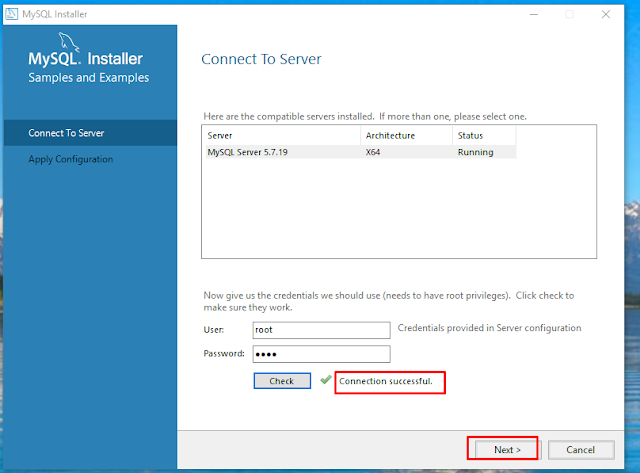Click the Connection successful message
The height and width of the screenshot is (473, 640).
coord(385,381)
